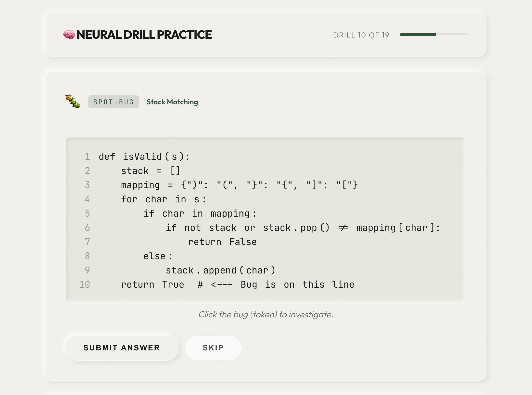
Task: Click the Stack Matching topic label
Action: tap(172, 102)
